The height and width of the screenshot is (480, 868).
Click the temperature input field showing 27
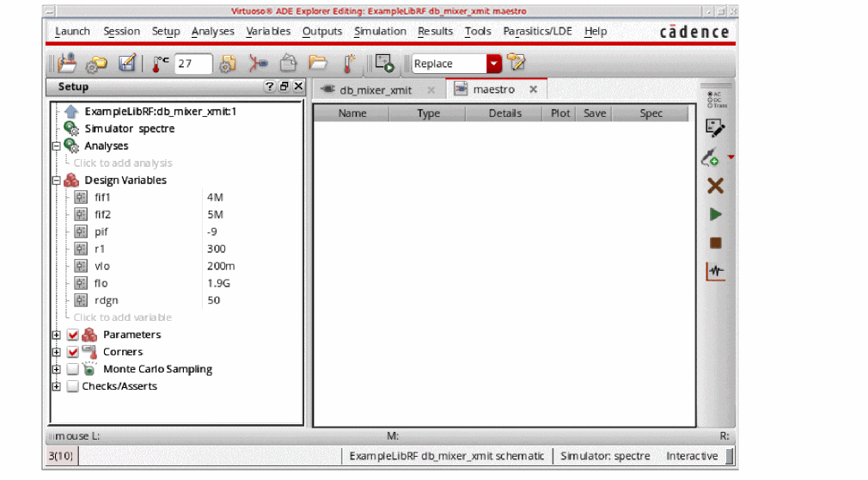(x=193, y=64)
